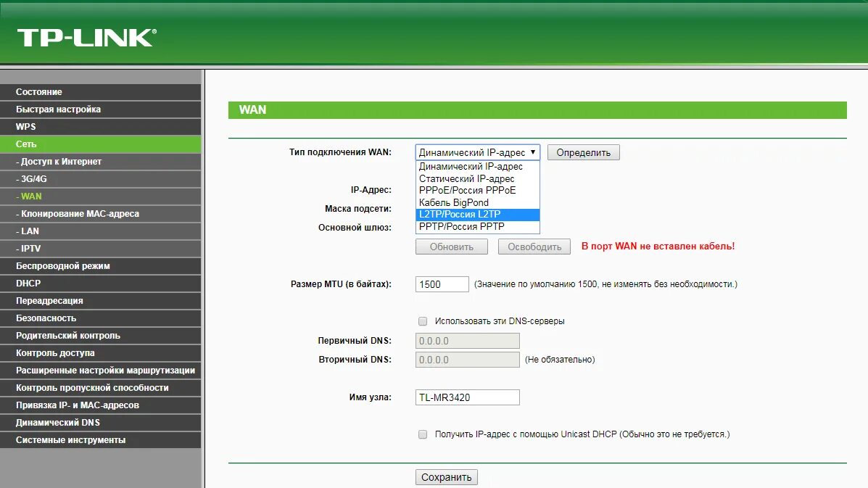
Task: Select the WAN submenu item
Action: [x=100, y=197]
